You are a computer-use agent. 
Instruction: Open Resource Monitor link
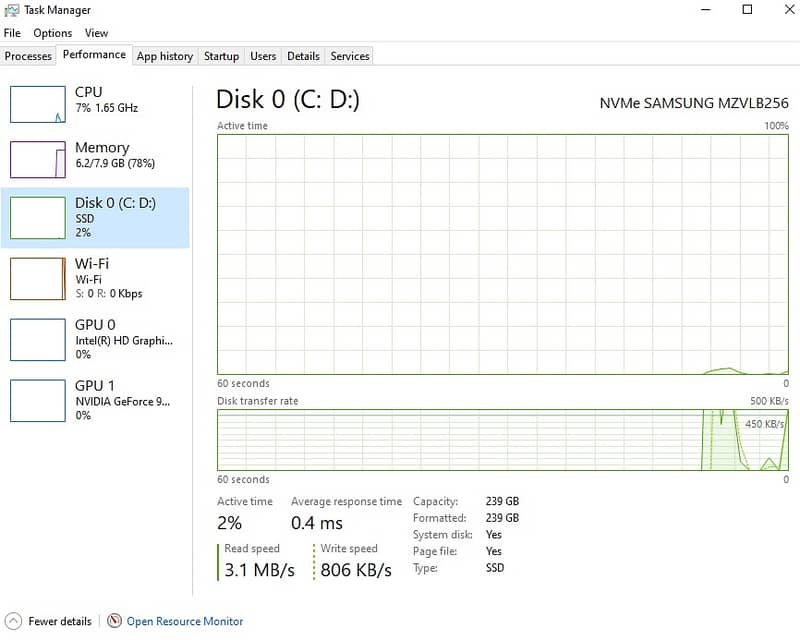pos(185,621)
